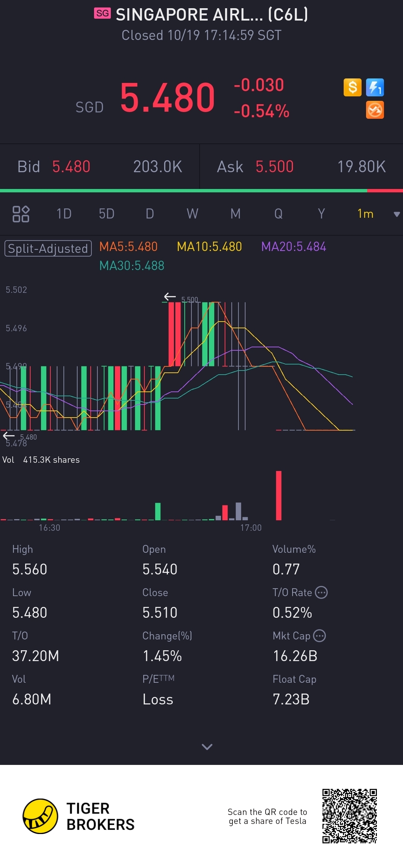
Task: Toggle the Split-Adjusted option
Action: click(48, 248)
